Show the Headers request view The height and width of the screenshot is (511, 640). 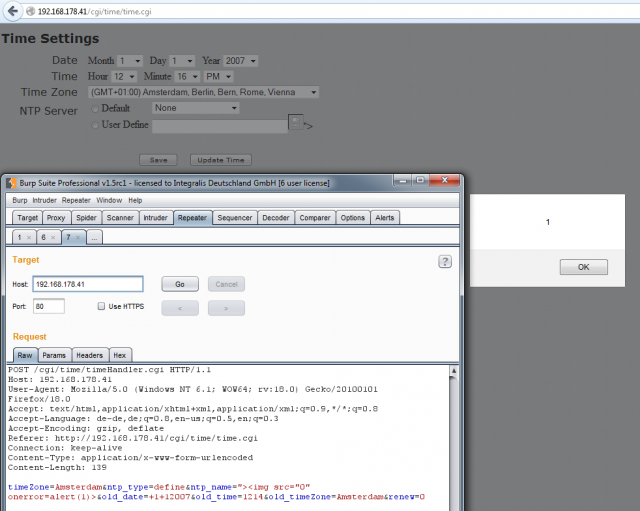[x=89, y=355]
